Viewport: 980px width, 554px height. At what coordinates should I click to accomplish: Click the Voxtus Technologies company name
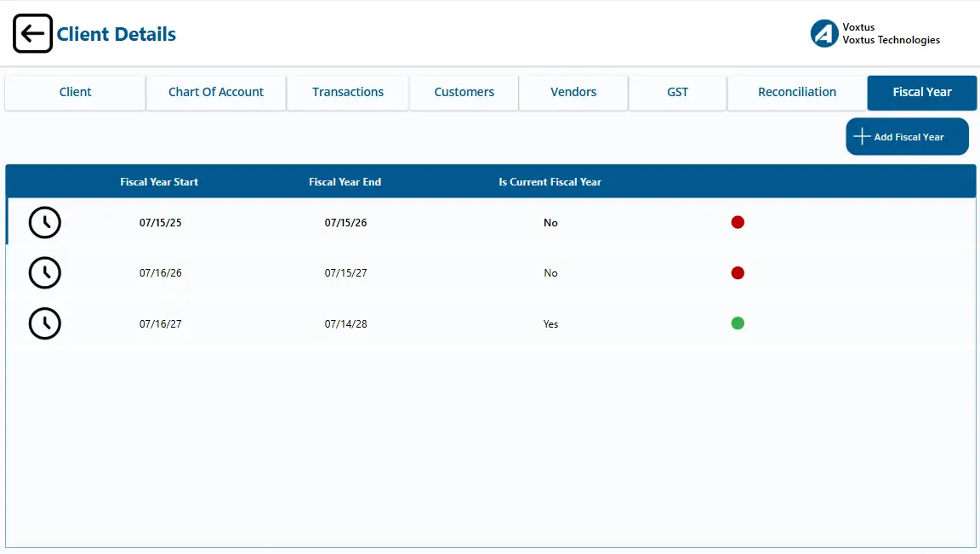click(892, 40)
